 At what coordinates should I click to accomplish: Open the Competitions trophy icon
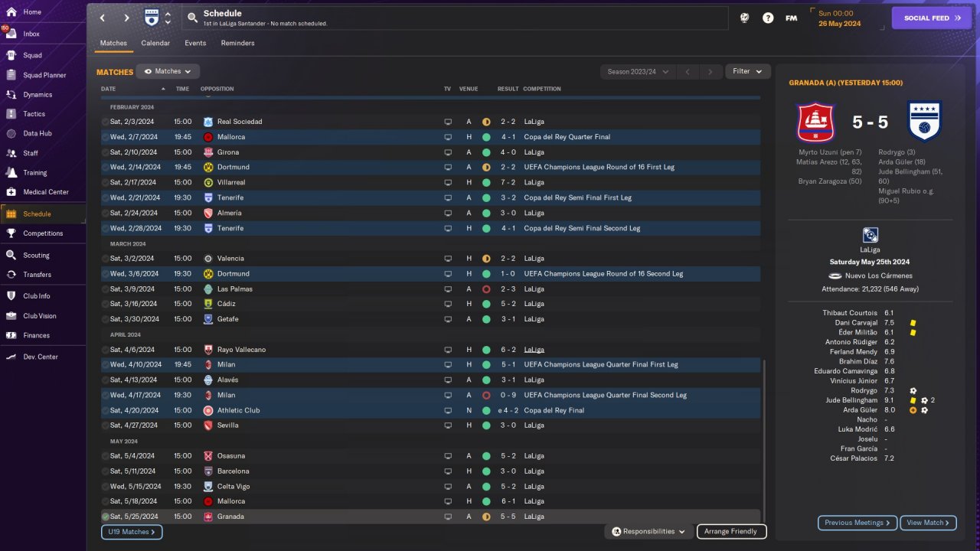(x=11, y=233)
